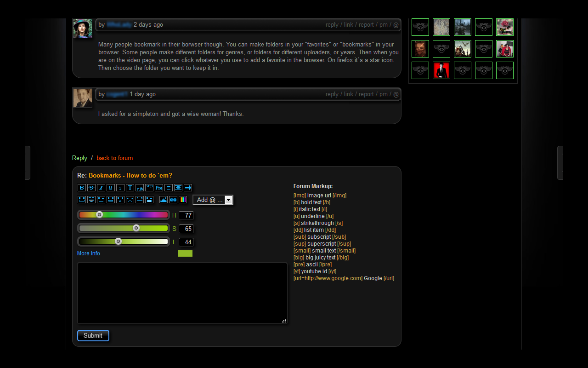Insert subscript markup with the sub icon
Viewport: 588px width, 368px height.
[x=140, y=188]
